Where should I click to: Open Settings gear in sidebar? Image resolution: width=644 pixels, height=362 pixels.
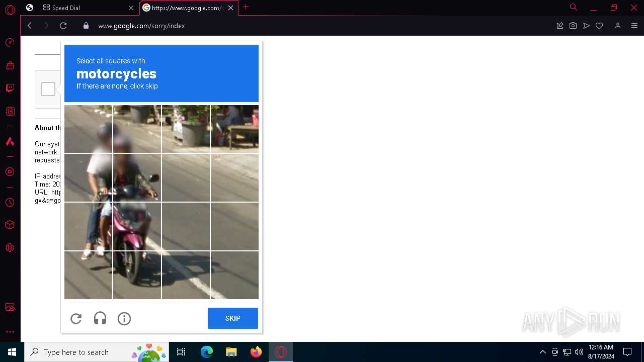coord(10,248)
